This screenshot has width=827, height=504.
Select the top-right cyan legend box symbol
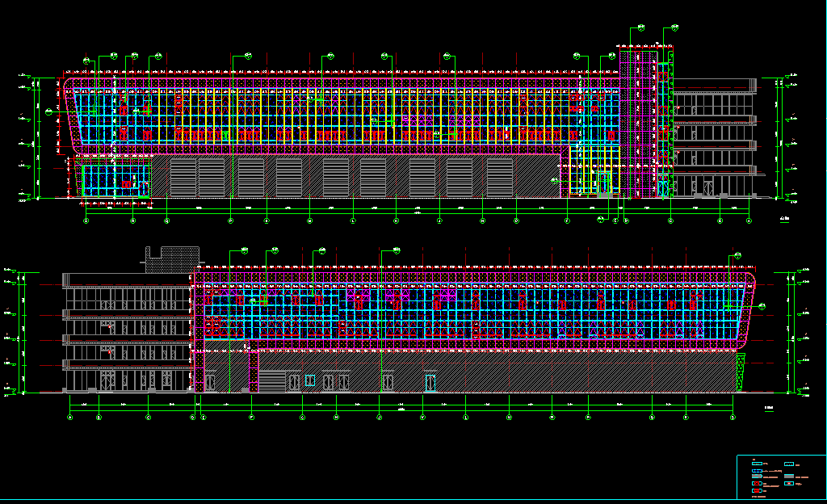(x=789, y=464)
